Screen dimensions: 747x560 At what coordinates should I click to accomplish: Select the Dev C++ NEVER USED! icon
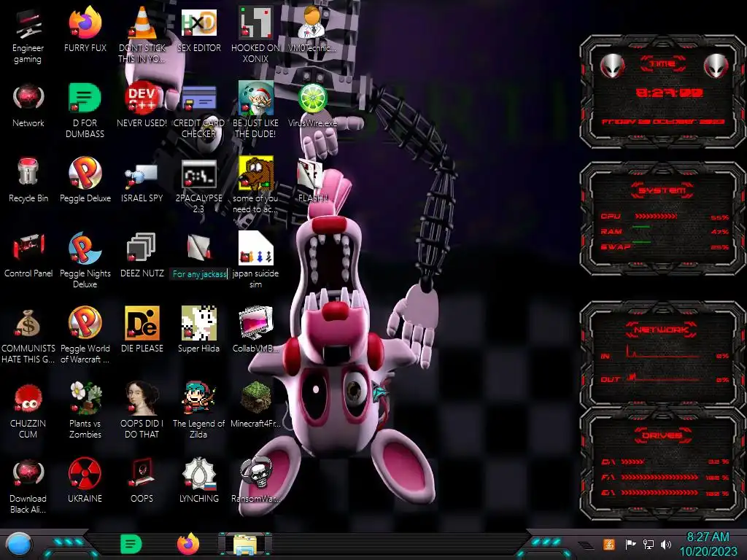(142, 98)
